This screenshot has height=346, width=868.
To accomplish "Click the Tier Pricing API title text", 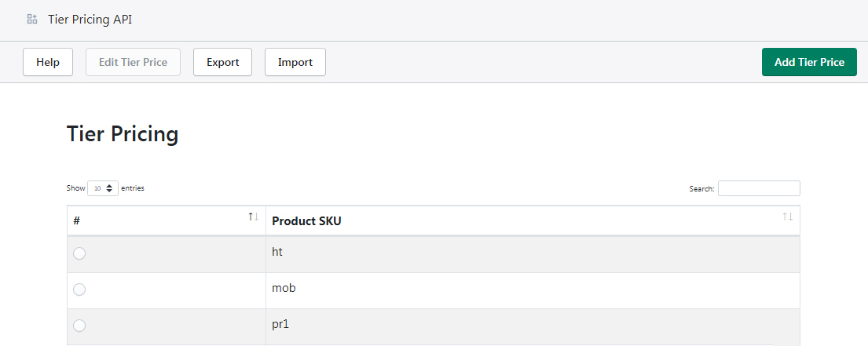I will (x=90, y=19).
